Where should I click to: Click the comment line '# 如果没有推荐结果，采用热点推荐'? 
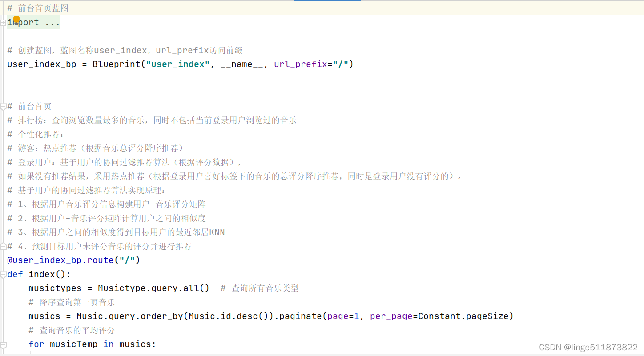tap(235, 176)
